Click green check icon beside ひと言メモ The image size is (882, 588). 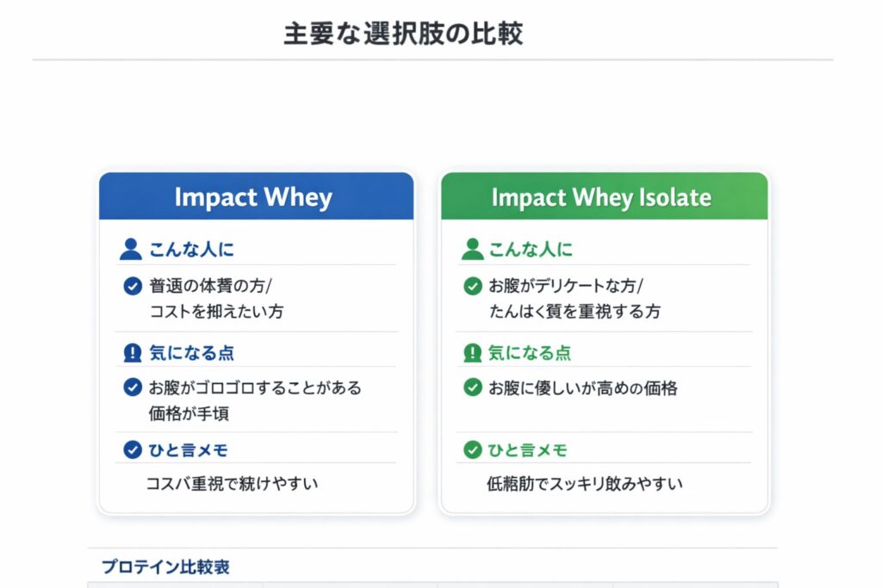point(472,449)
